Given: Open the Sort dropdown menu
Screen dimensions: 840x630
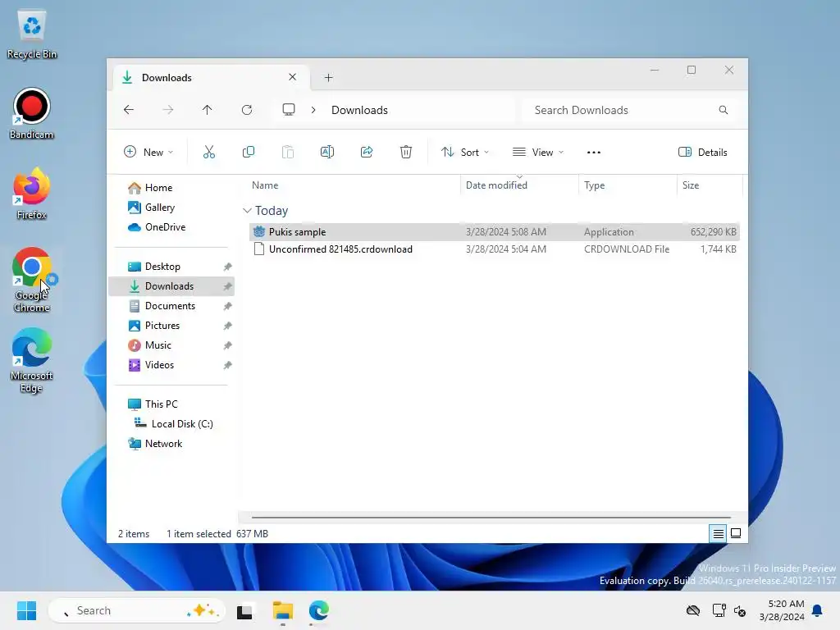Looking at the screenshot, I should pyautogui.click(x=465, y=152).
